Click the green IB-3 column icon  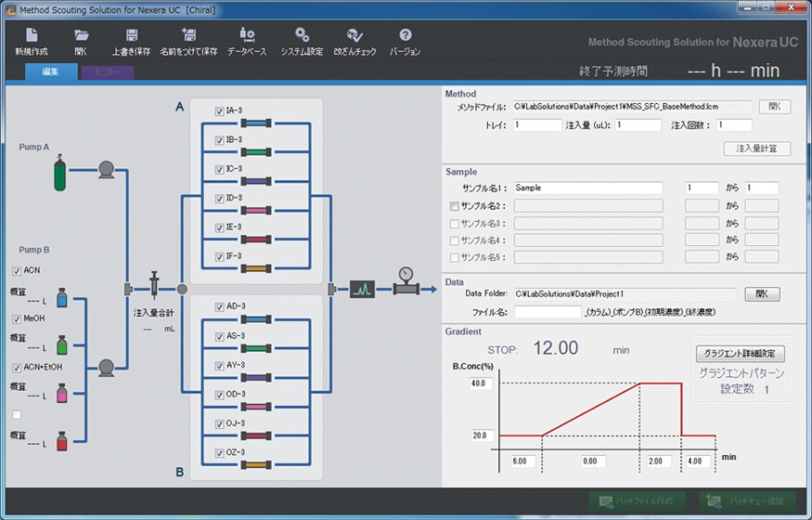tap(256, 152)
